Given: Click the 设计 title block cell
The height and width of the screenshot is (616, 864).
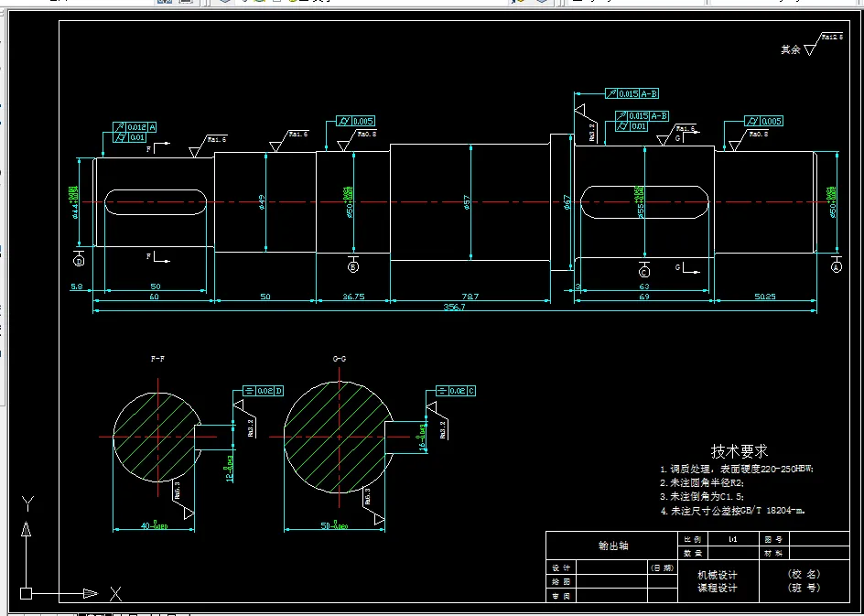Looking at the screenshot, I should [x=561, y=567].
